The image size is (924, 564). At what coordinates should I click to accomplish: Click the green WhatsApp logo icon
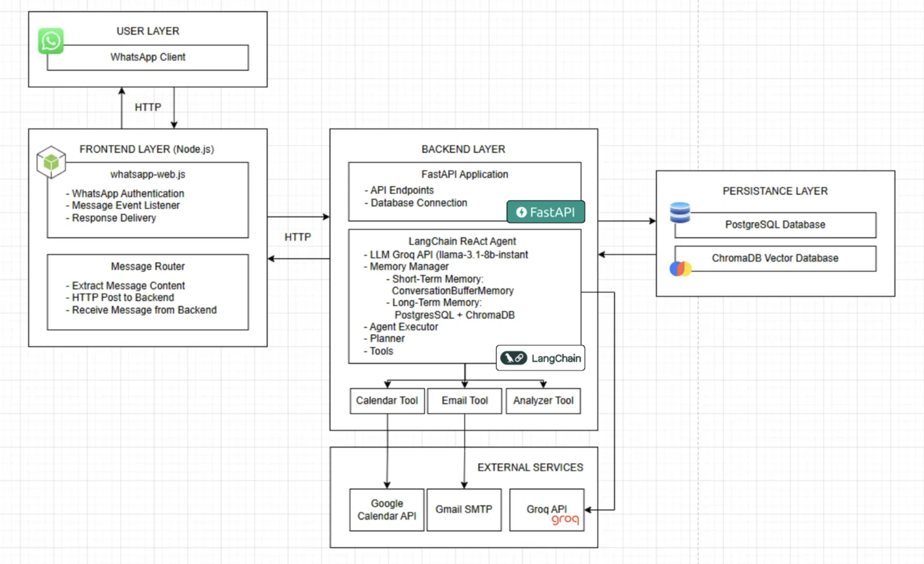(51, 41)
